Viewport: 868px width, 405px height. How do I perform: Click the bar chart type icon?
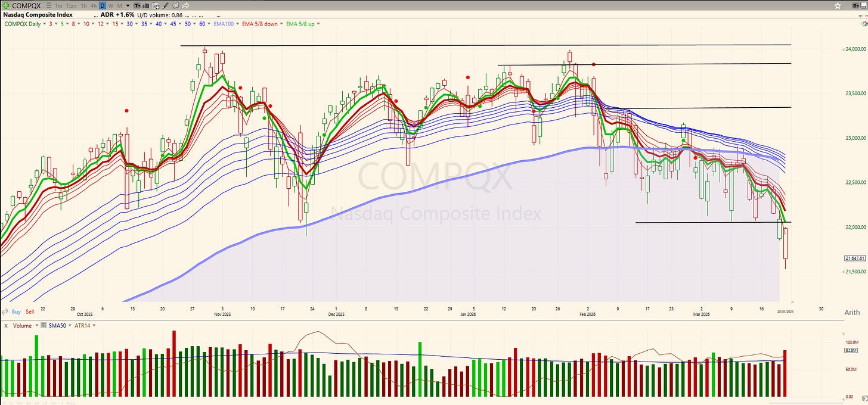(x=146, y=5)
